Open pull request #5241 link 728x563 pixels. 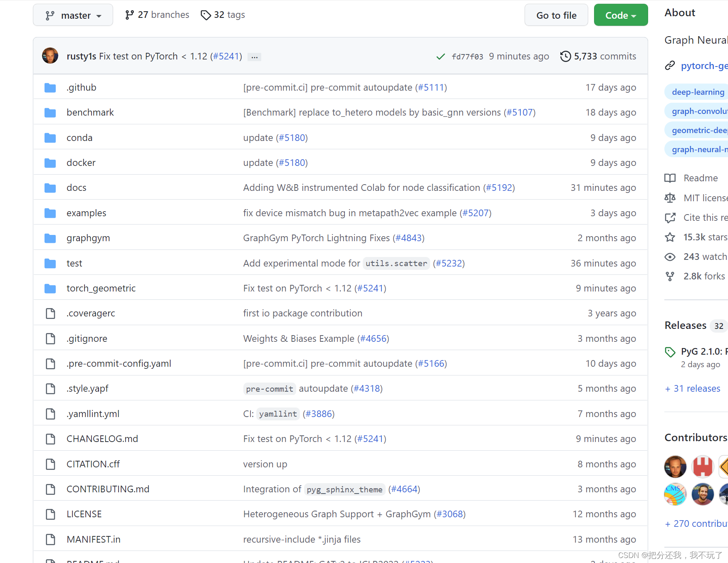226,56
